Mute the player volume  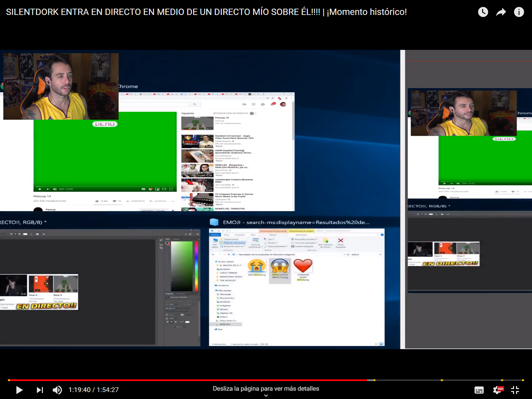[x=57, y=390]
